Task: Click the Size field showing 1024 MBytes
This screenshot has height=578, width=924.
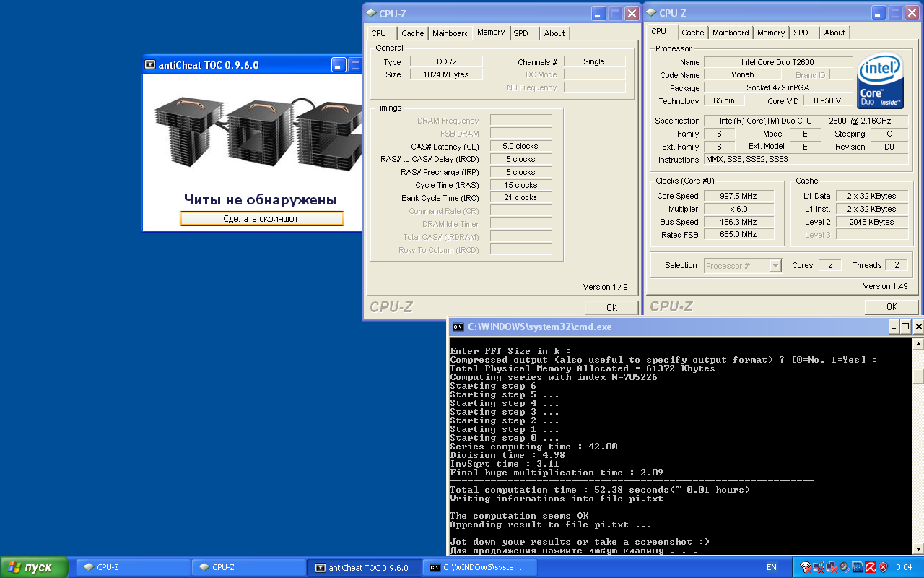Action: click(x=446, y=74)
